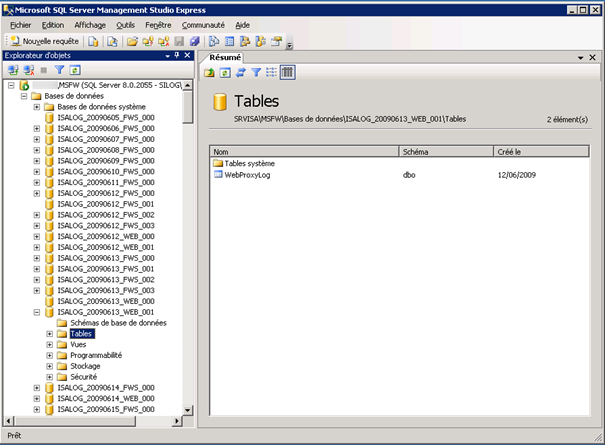The height and width of the screenshot is (445, 605).
Task: Sort by the Nom column header
Action: click(x=304, y=152)
